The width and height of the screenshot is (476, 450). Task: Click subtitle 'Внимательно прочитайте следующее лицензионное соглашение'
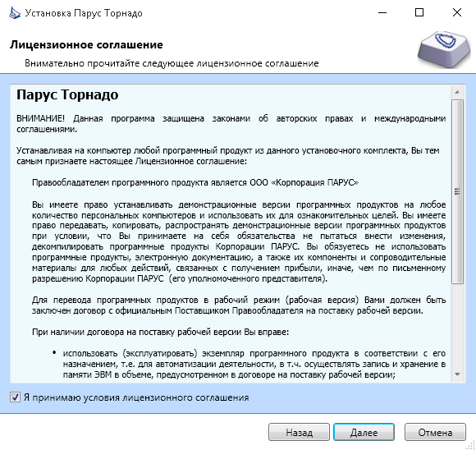(172, 63)
